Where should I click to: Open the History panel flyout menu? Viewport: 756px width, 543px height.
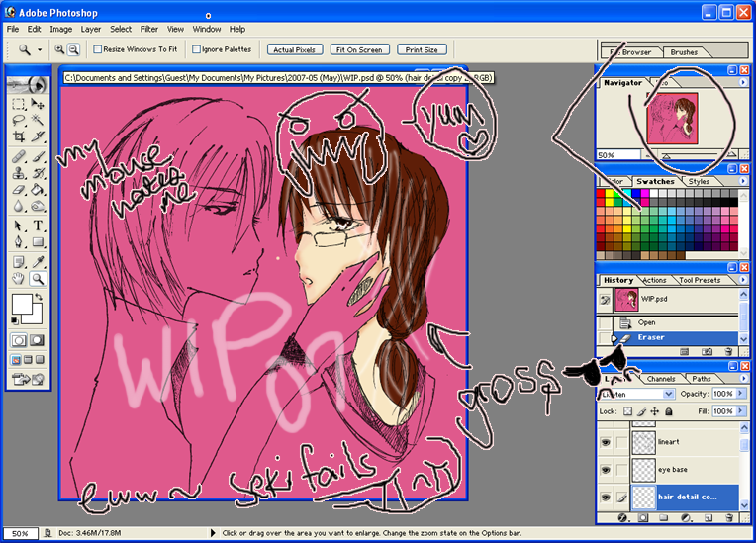click(743, 280)
